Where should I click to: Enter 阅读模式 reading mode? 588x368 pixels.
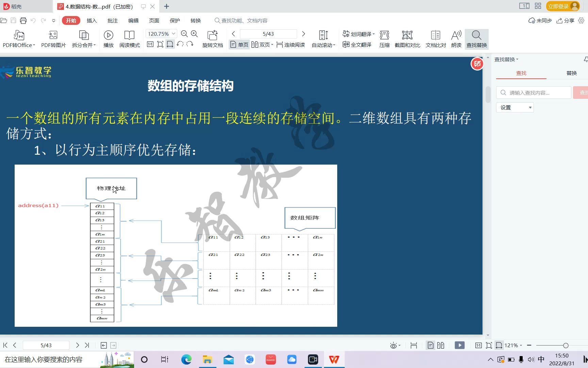coord(129,38)
